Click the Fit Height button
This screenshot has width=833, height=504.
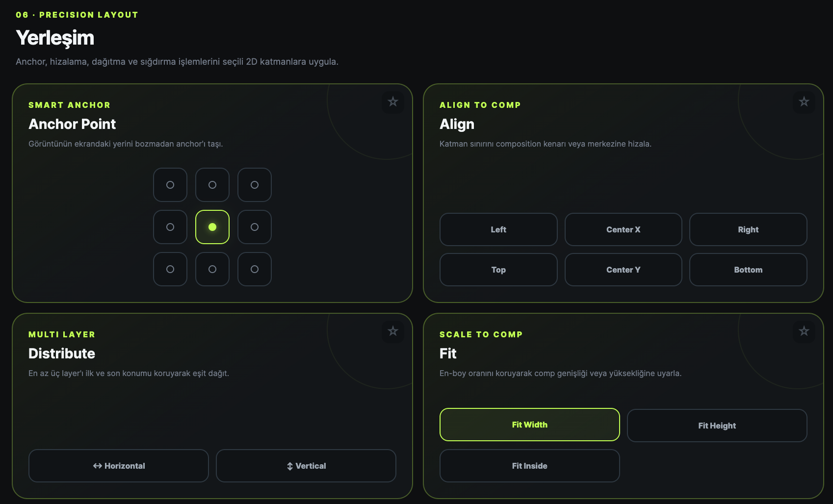tap(717, 426)
